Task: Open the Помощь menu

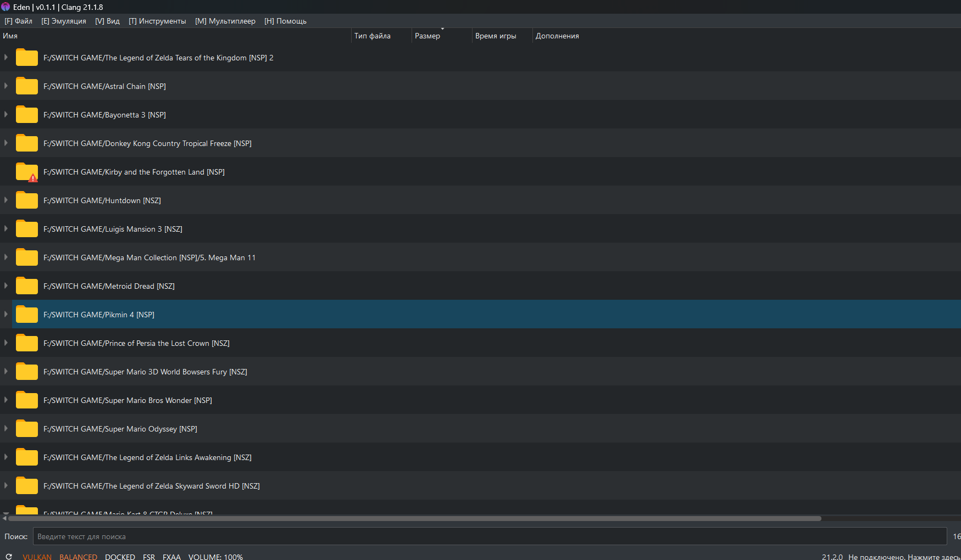Action: [285, 21]
